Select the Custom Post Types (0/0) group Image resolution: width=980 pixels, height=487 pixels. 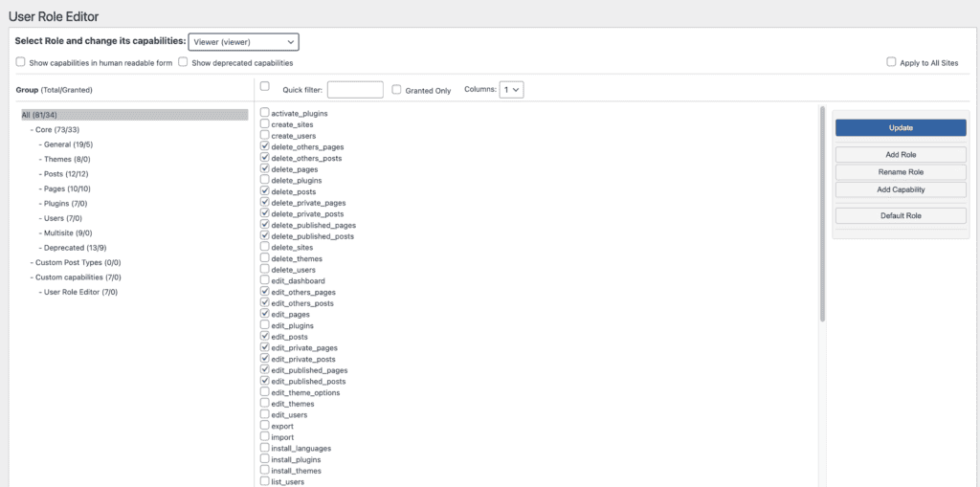click(x=78, y=262)
